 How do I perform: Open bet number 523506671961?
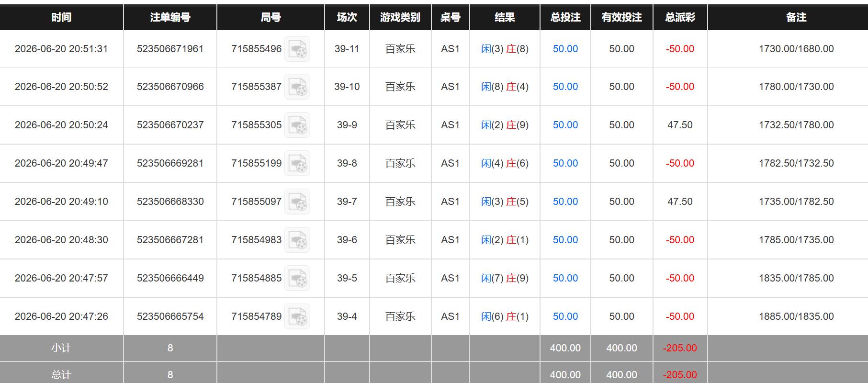(x=170, y=49)
